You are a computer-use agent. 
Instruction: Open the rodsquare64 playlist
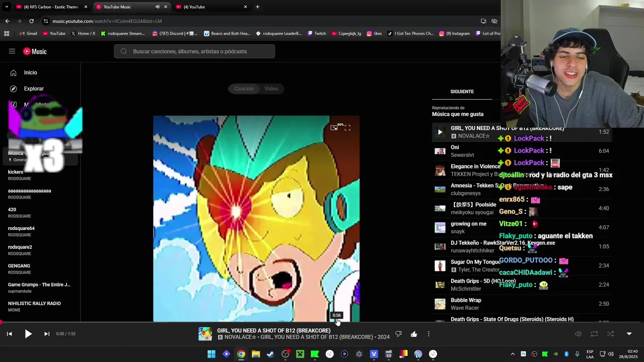(40, 231)
